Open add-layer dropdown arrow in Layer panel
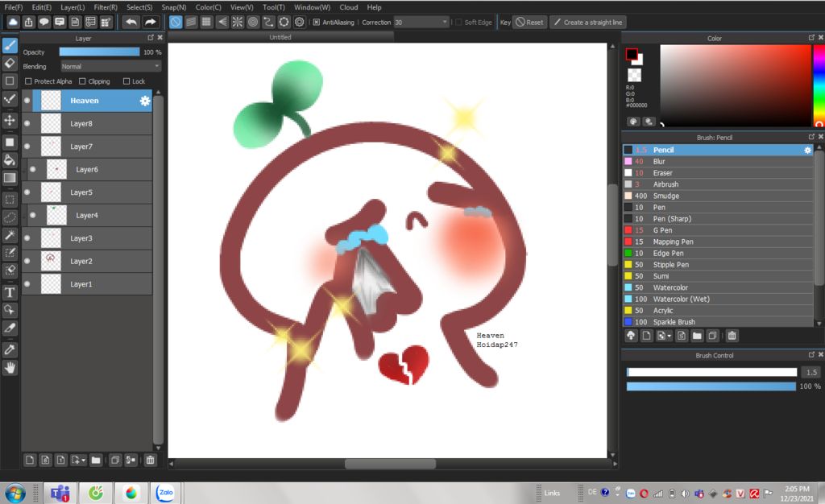The width and height of the screenshot is (825, 504). pos(83,461)
